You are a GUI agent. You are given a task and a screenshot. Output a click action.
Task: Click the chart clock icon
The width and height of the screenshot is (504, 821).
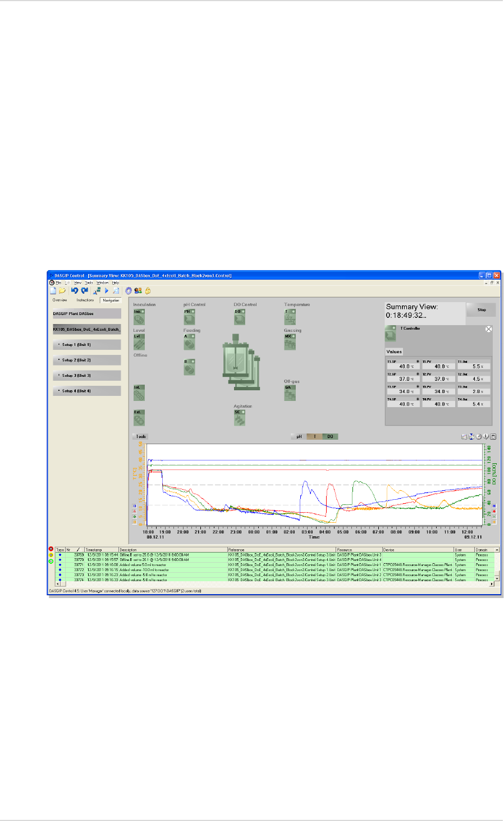(479, 436)
